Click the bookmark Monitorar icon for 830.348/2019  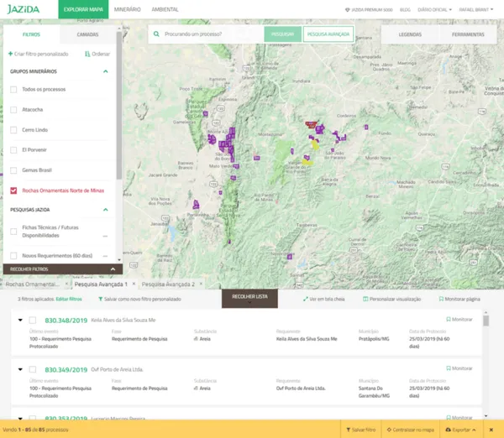(448, 319)
